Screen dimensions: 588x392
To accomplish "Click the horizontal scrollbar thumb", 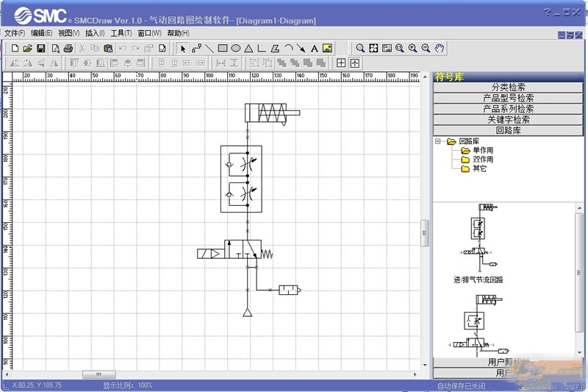I will 99,374.
